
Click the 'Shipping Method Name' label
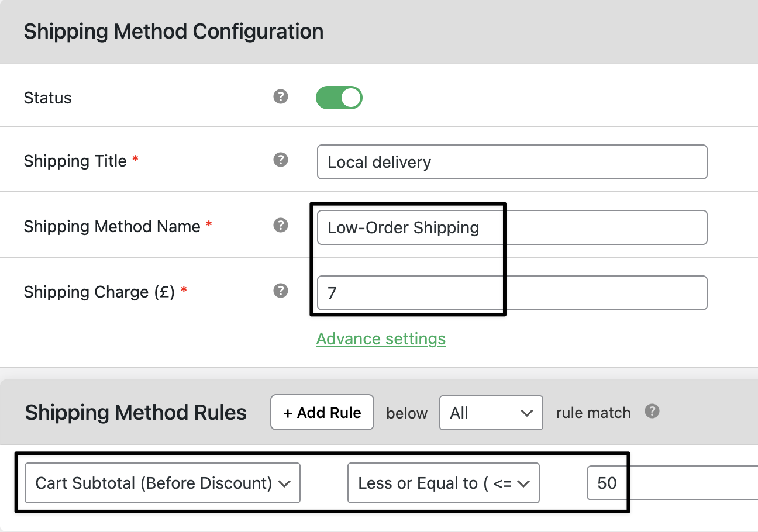click(x=112, y=226)
